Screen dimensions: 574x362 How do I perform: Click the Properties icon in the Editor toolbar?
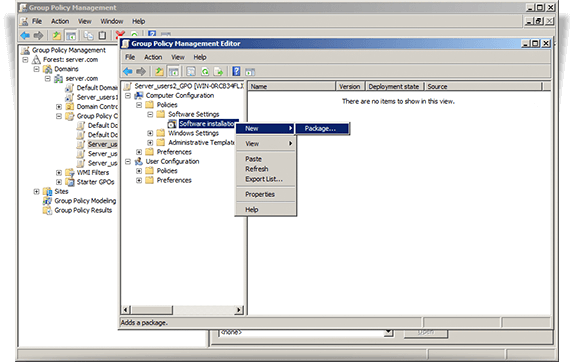tap(191, 71)
